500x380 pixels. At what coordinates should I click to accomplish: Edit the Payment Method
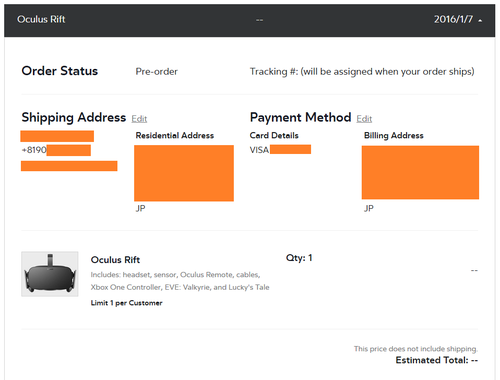(364, 119)
